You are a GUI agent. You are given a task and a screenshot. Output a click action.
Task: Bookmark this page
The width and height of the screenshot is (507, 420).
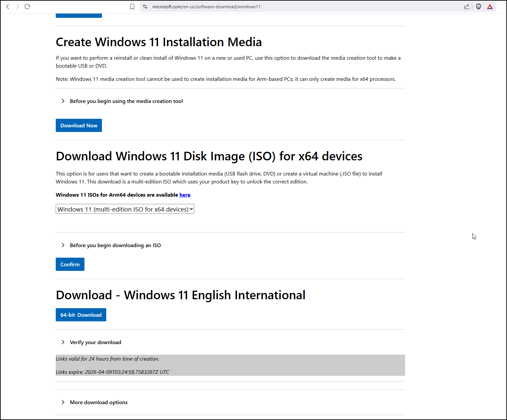click(x=132, y=7)
